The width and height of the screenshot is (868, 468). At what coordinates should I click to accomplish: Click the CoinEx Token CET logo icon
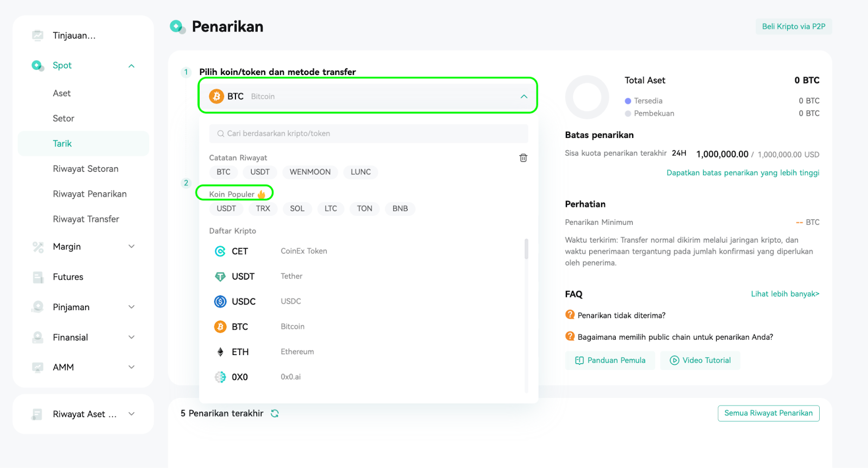tap(220, 251)
